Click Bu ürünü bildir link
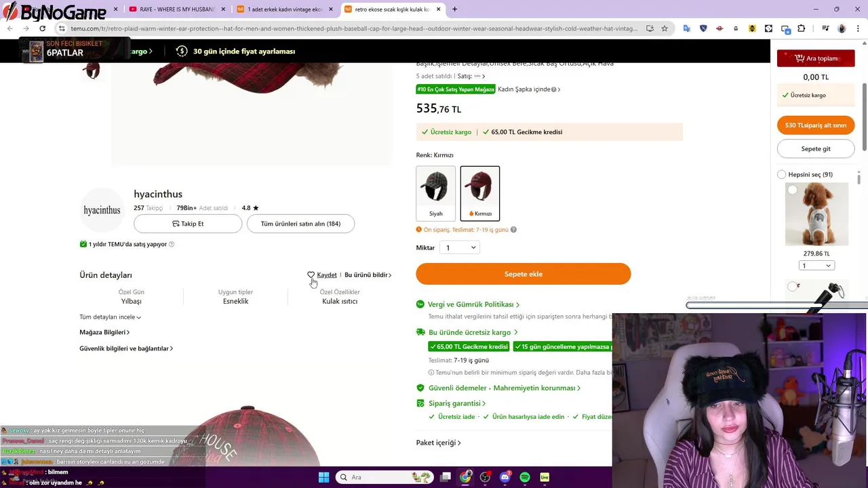The height and width of the screenshot is (488, 868). coord(368,274)
